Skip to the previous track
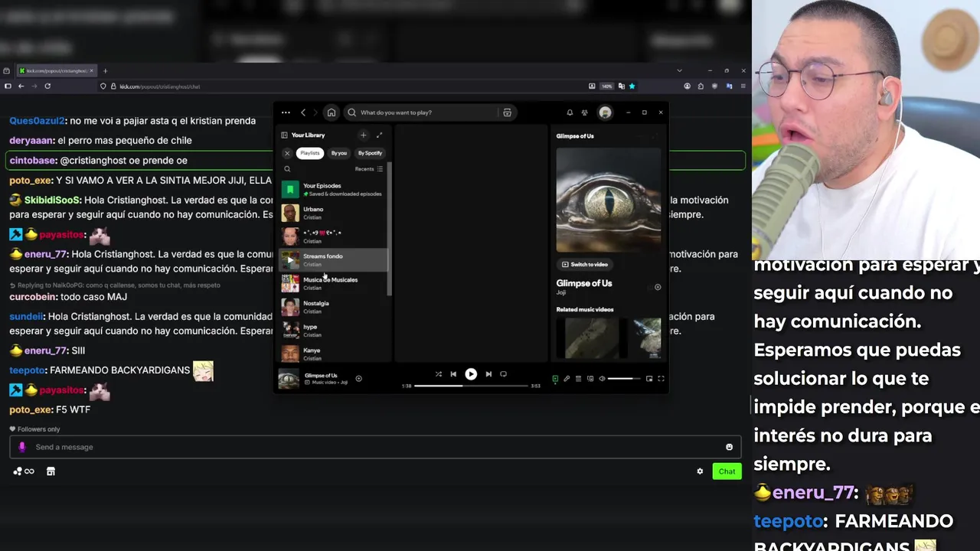Screen dimensions: 980x551 [453, 374]
